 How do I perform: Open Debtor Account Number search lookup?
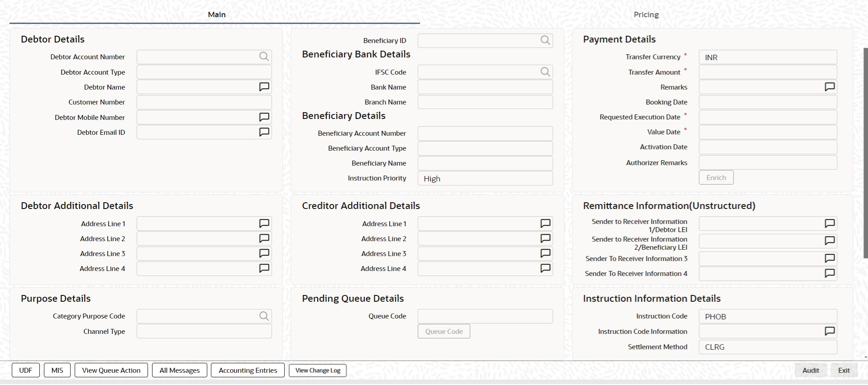[264, 57]
